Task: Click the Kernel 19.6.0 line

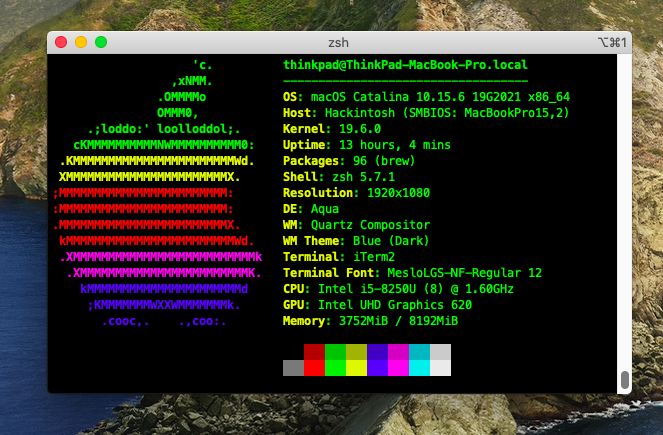Action: click(332, 129)
